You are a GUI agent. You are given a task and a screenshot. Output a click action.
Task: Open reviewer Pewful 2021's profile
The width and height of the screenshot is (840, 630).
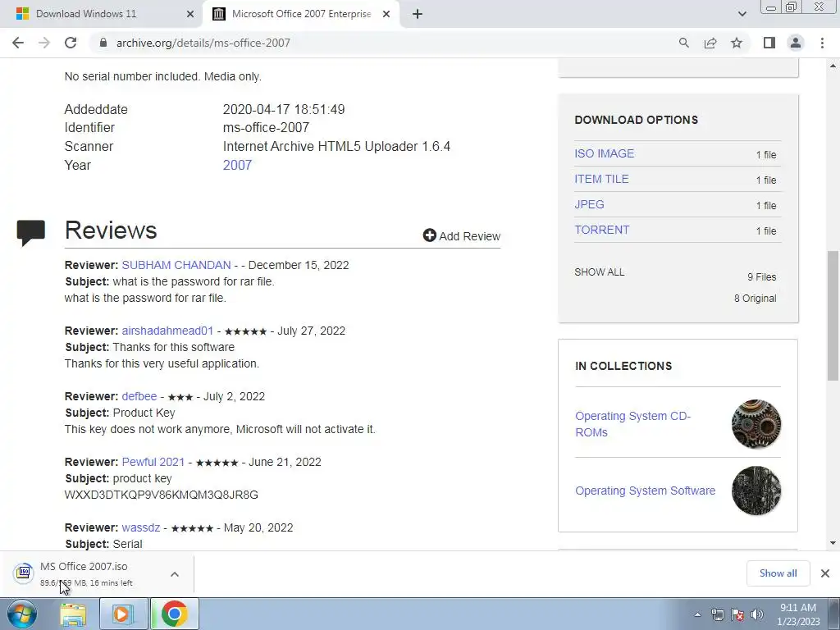point(153,462)
